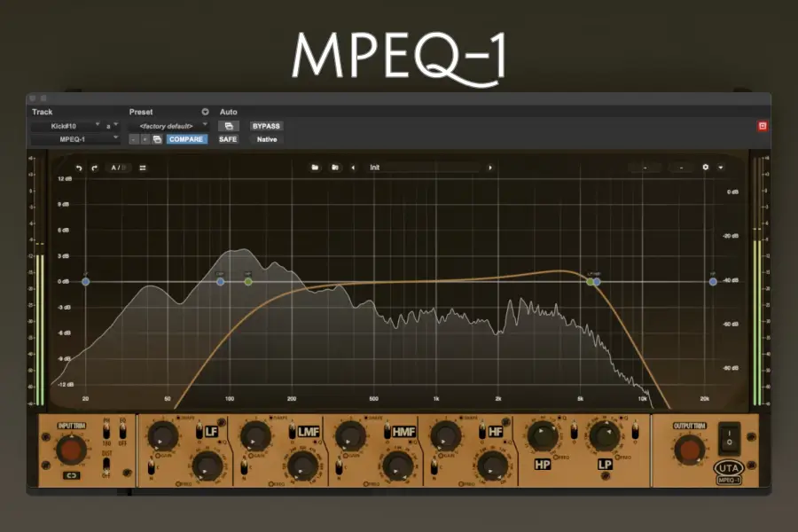Open the preset folder icon

click(315, 167)
